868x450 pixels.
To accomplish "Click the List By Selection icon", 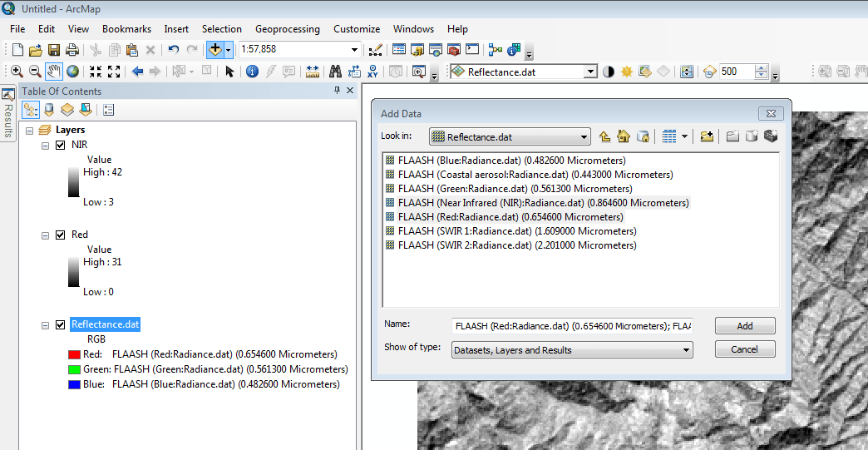I will [x=86, y=110].
